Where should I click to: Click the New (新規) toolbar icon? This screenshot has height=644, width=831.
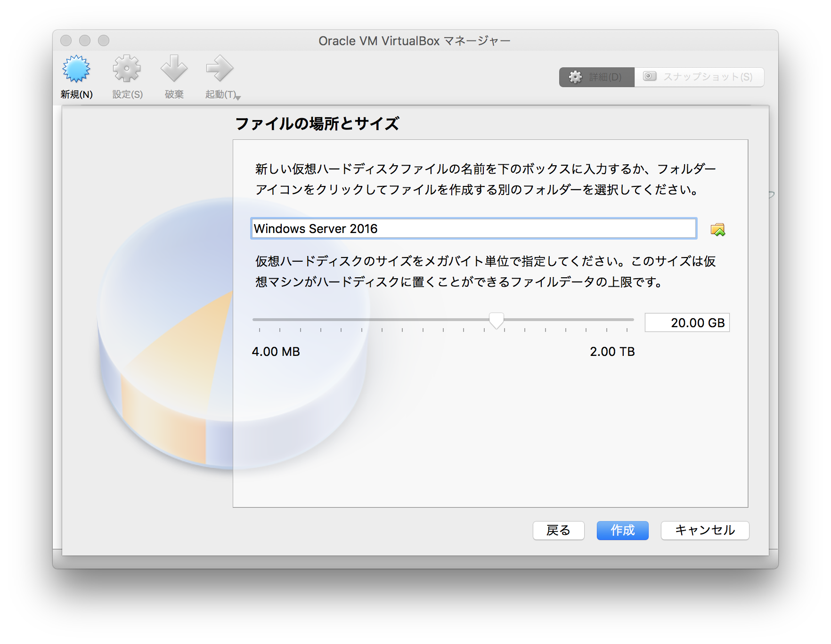click(x=76, y=69)
